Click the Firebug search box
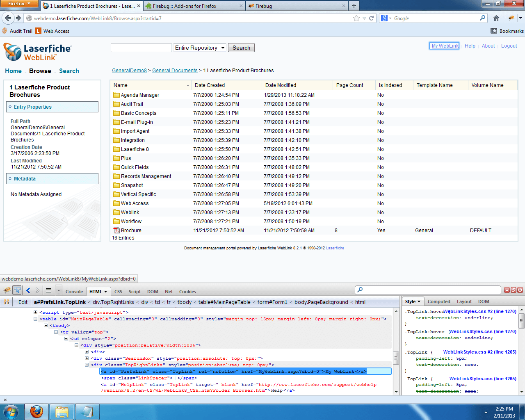 click(428, 290)
